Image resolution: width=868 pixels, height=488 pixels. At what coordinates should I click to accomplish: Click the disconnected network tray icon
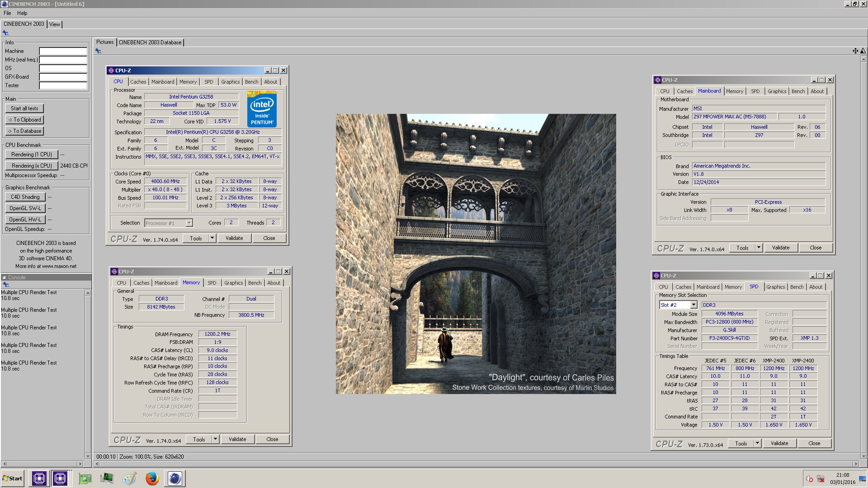click(821, 479)
